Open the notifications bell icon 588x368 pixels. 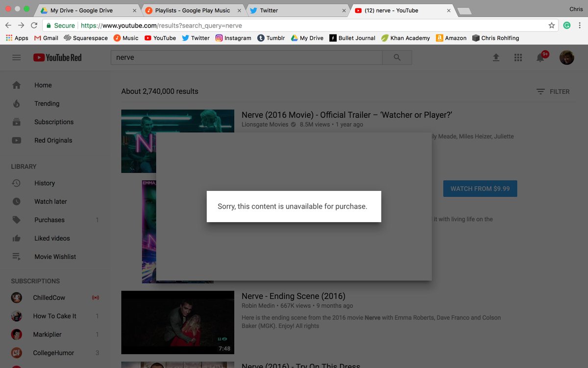(x=540, y=57)
